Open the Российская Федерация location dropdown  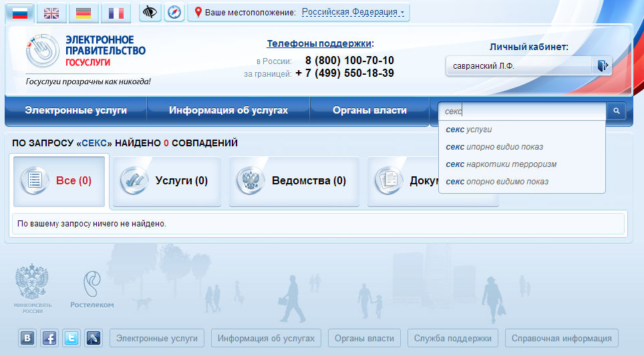point(353,12)
